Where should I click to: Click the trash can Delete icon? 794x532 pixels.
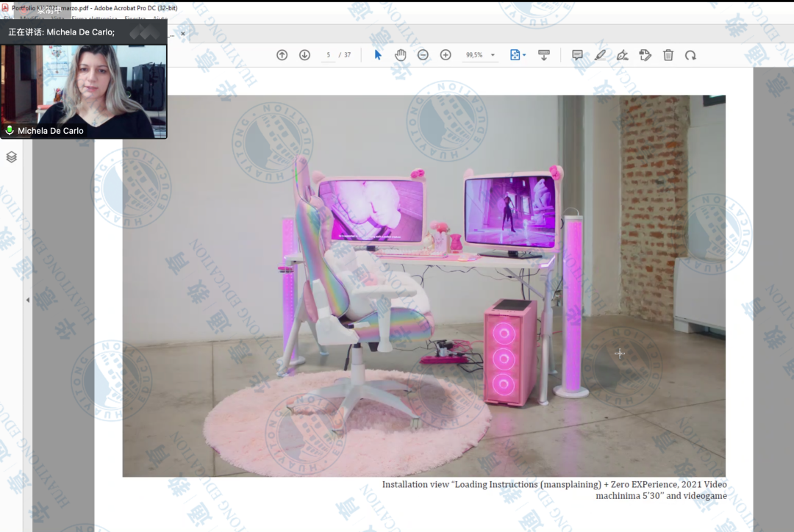[x=668, y=55]
